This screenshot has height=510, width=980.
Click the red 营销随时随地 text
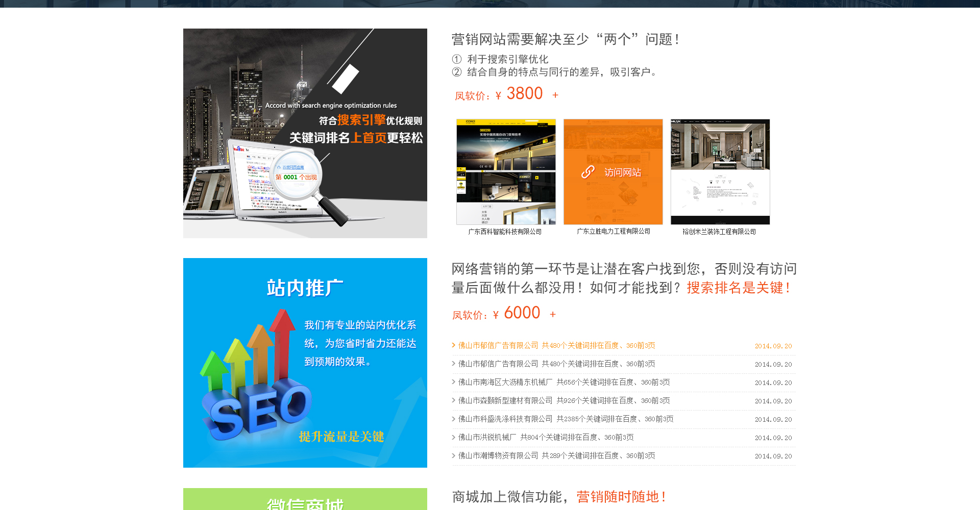(621, 497)
